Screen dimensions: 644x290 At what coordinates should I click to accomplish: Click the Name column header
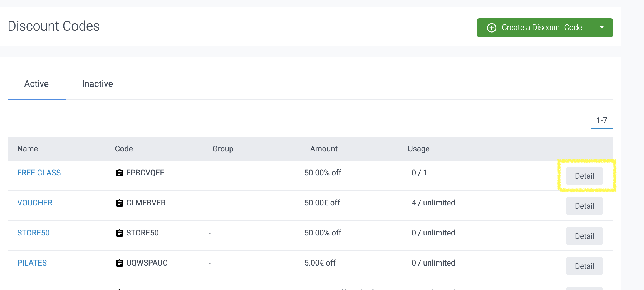click(x=28, y=149)
